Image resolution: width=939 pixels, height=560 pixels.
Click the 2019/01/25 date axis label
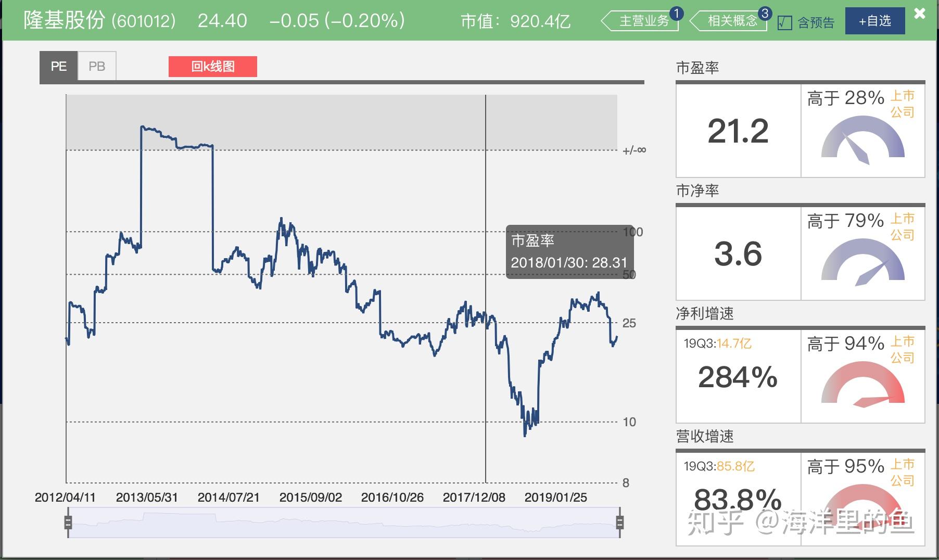pyautogui.click(x=555, y=498)
